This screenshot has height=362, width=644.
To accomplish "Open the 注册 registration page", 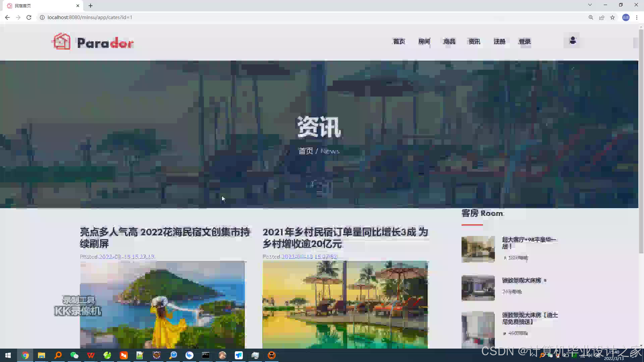I will tap(499, 42).
